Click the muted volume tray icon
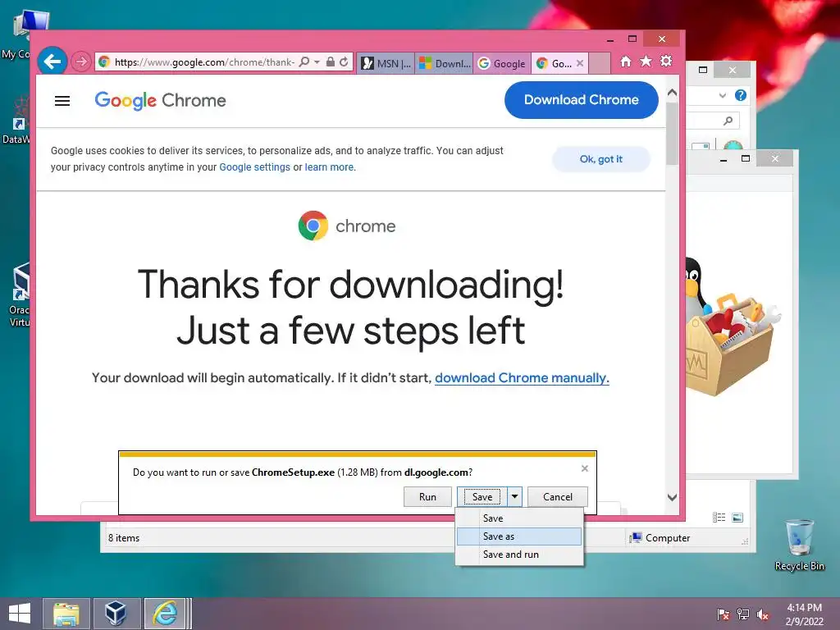 pyautogui.click(x=763, y=614)
